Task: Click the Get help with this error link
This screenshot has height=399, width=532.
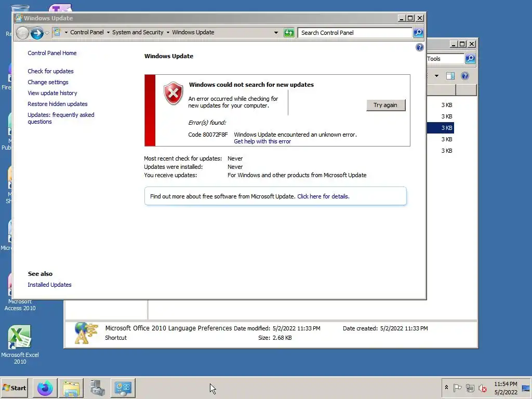Action: coord(262,141)
